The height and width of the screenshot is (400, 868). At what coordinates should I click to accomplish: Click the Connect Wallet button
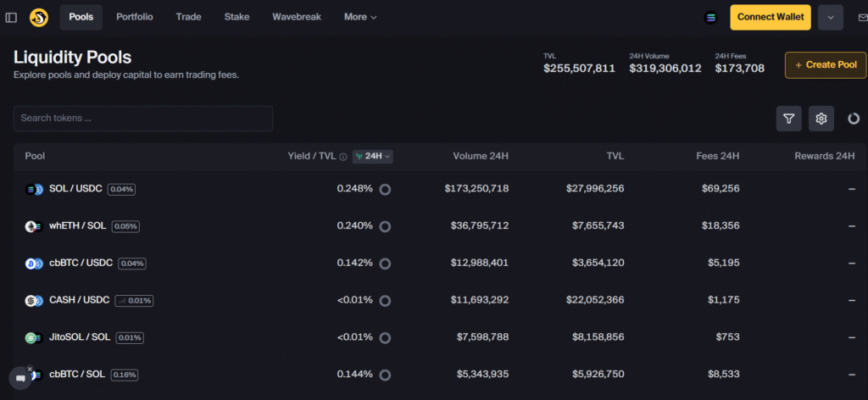[x=771, y=17]
